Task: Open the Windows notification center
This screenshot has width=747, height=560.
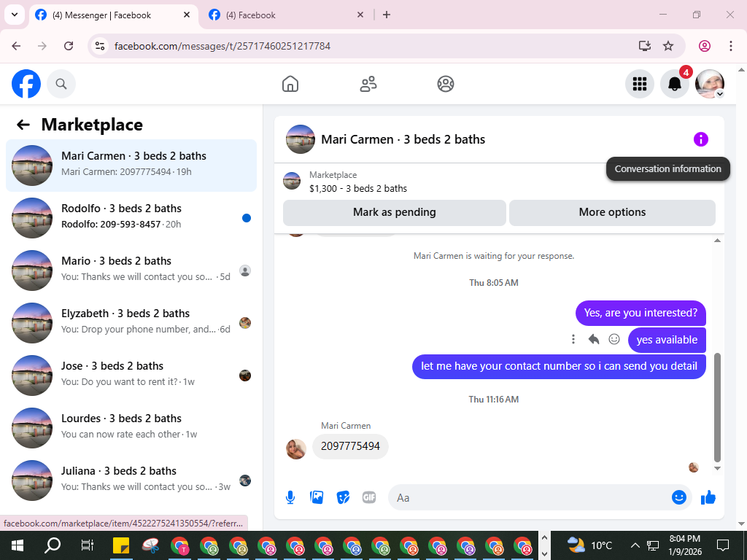Action: 723,545
